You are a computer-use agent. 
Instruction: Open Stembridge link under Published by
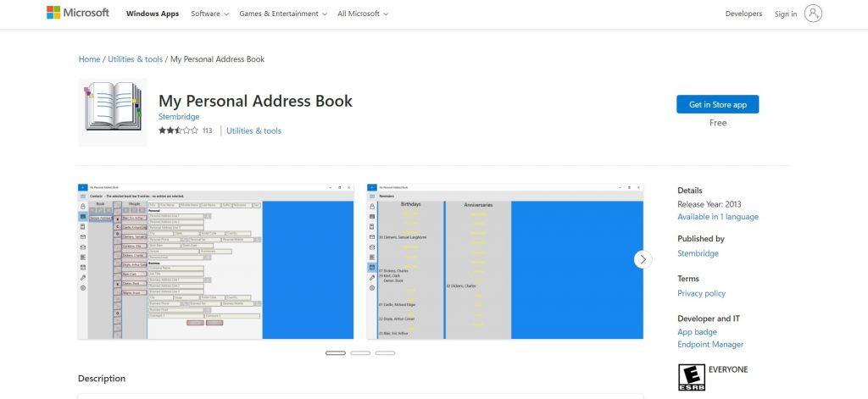(x=698, y=253)
